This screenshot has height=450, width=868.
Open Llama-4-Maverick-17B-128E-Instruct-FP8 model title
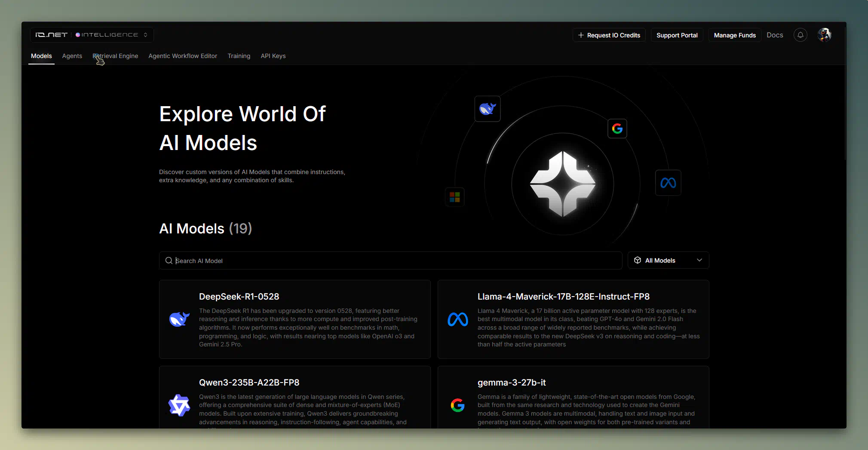(563, 297)
